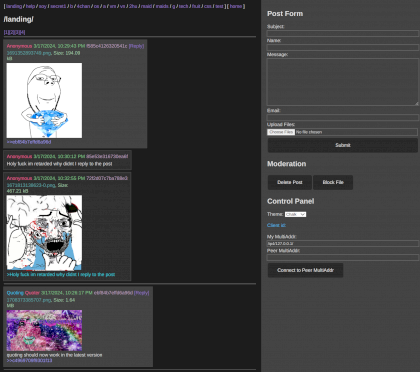Click the home link in top navigation

pos(236,6)
